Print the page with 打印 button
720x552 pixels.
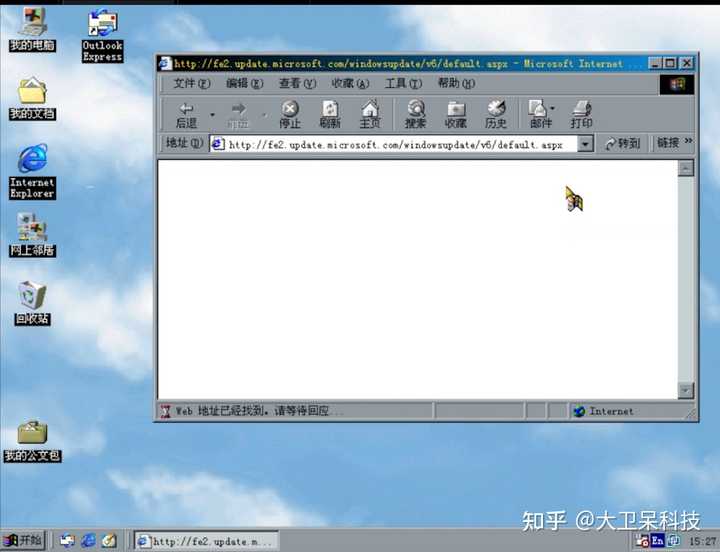point(581,115)
